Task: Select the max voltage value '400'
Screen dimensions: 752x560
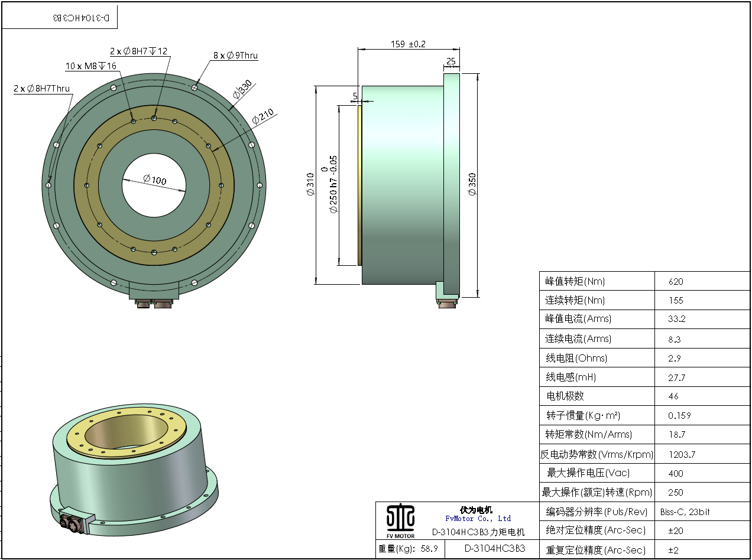Action: click(x=676, y=474)
